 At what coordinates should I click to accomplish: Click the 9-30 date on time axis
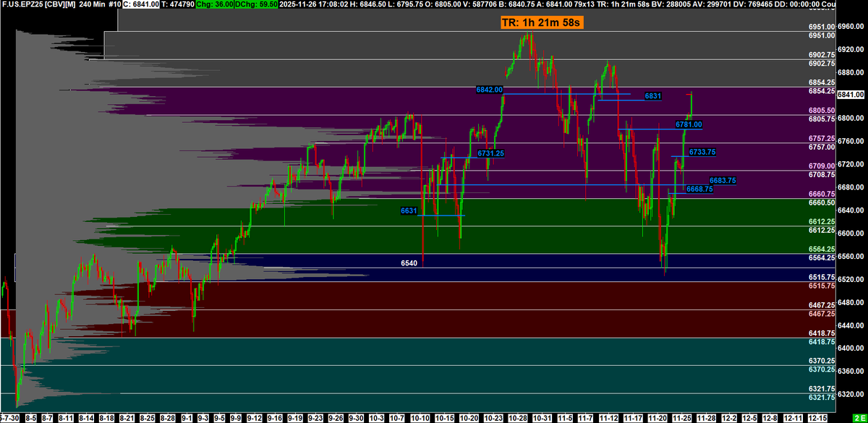point(356,418)
